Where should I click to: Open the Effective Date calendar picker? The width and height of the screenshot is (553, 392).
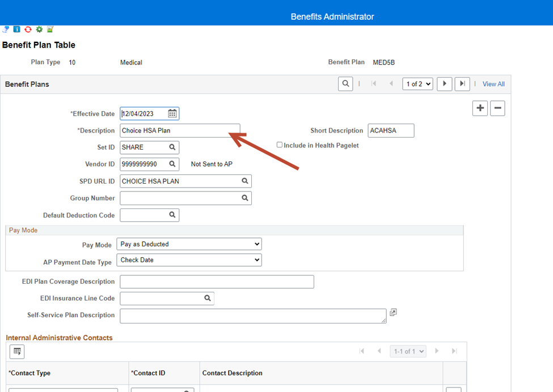click(x=172, y=113)
